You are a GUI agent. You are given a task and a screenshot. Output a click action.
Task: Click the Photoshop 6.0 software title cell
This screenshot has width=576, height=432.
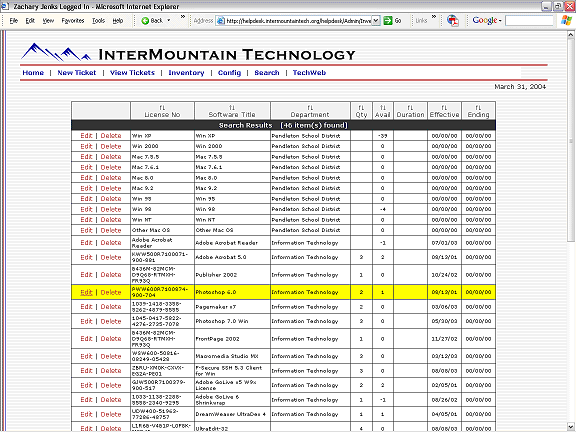click(x=232, y=292)
